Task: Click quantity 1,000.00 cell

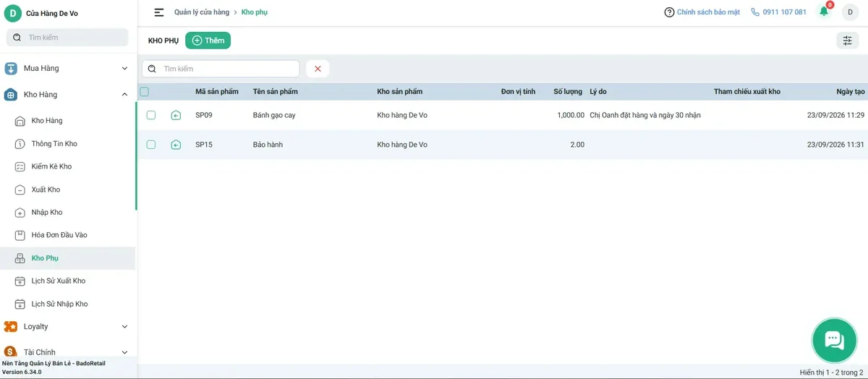Action: (x=571, y=115)
